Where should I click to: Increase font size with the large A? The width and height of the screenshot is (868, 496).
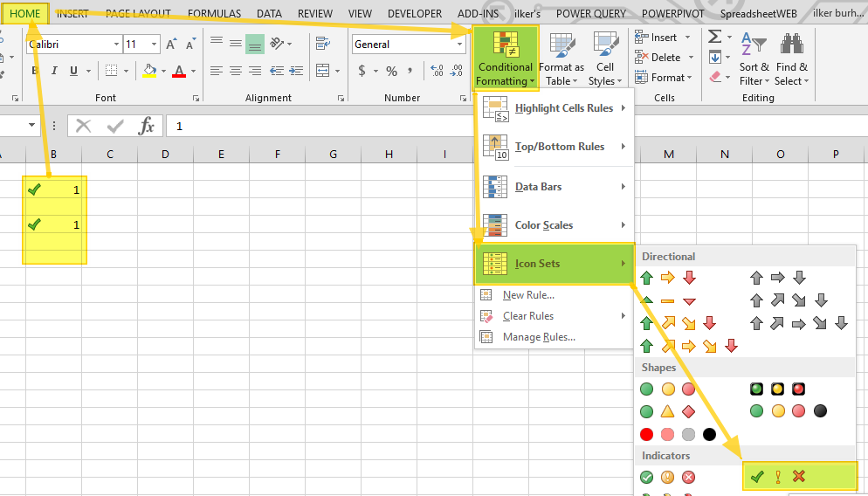171,45
